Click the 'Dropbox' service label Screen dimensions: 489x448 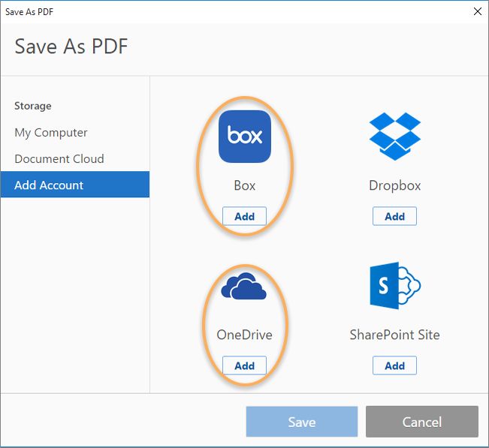395,186
